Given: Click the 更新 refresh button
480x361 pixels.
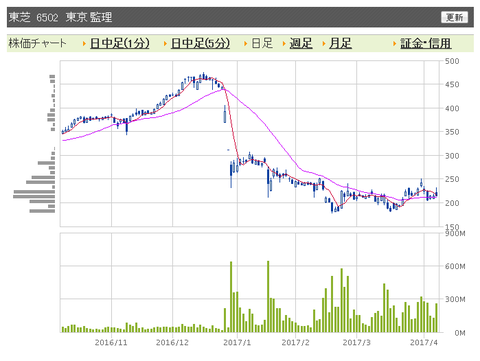Looking at the screenshot, I should click(x=454, y=17).
